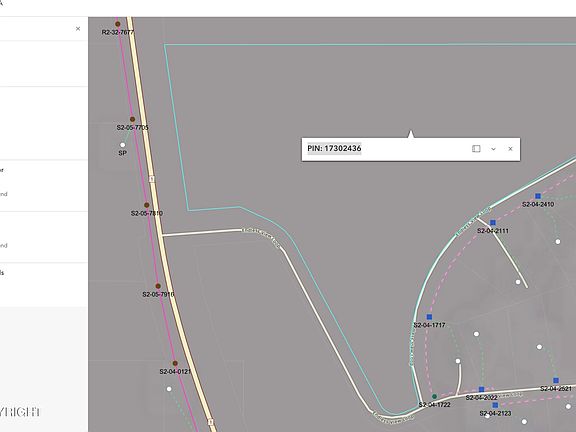Screen dimensions: 576x432
Task: Click blue square above S2-04-2123
Action: [x=495, y=405]
